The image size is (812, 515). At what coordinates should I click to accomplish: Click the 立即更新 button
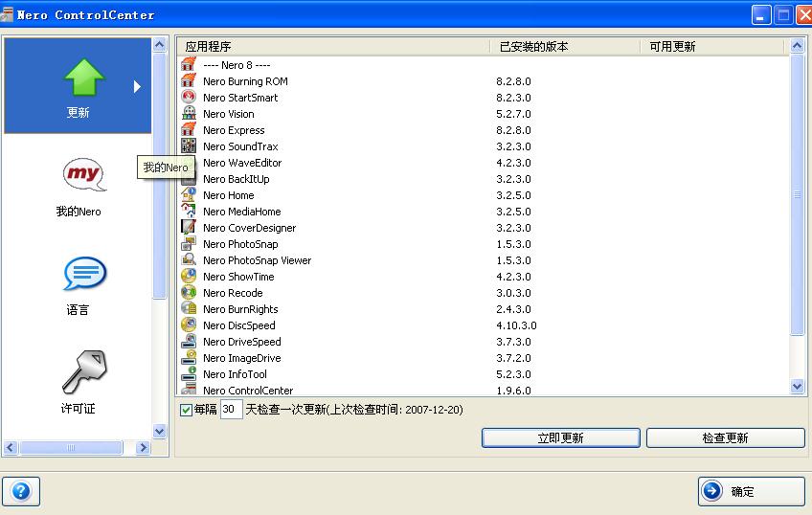point(561,437)
